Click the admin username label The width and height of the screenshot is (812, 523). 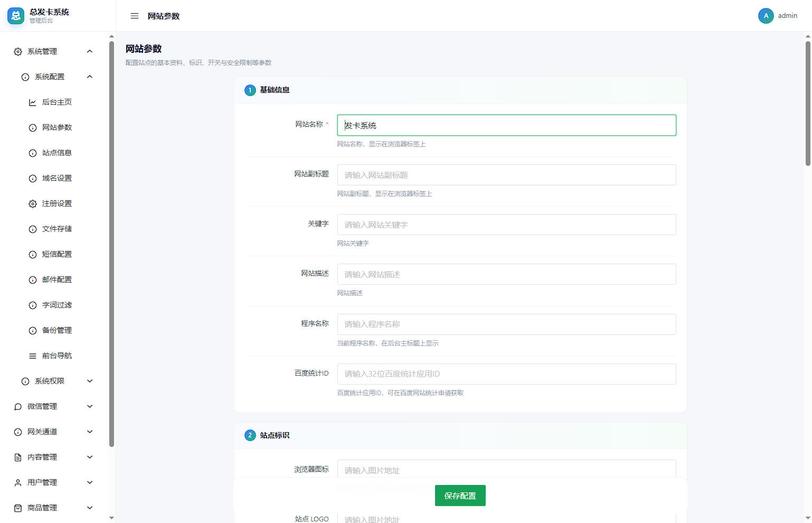tap(787, 16)
